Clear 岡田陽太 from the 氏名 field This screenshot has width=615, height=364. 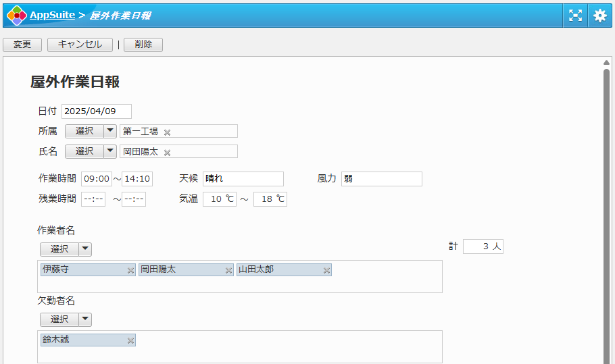168,153
